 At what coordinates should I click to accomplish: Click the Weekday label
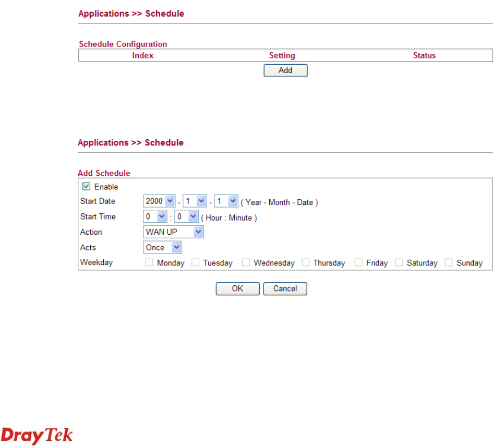(97, 262)
